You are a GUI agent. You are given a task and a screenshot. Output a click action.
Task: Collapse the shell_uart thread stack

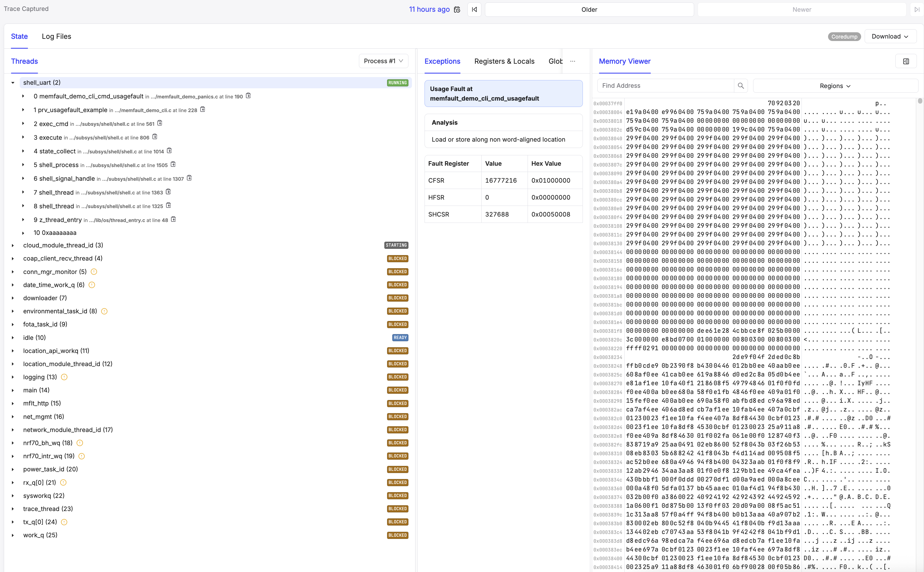click(13, 83)
